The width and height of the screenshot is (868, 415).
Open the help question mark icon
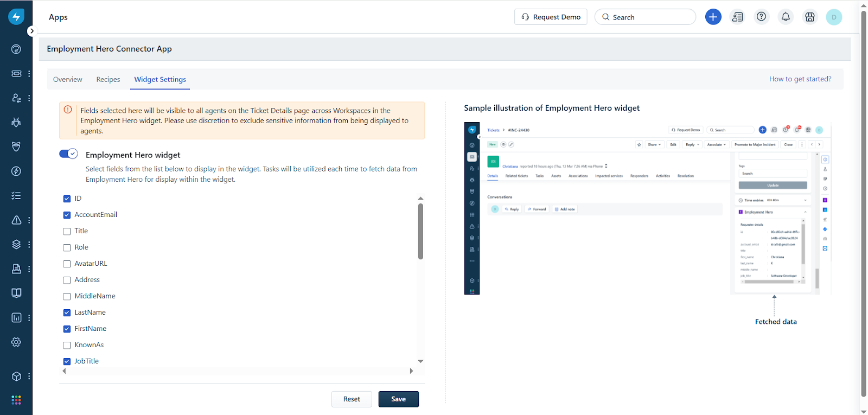pos(762,17)
